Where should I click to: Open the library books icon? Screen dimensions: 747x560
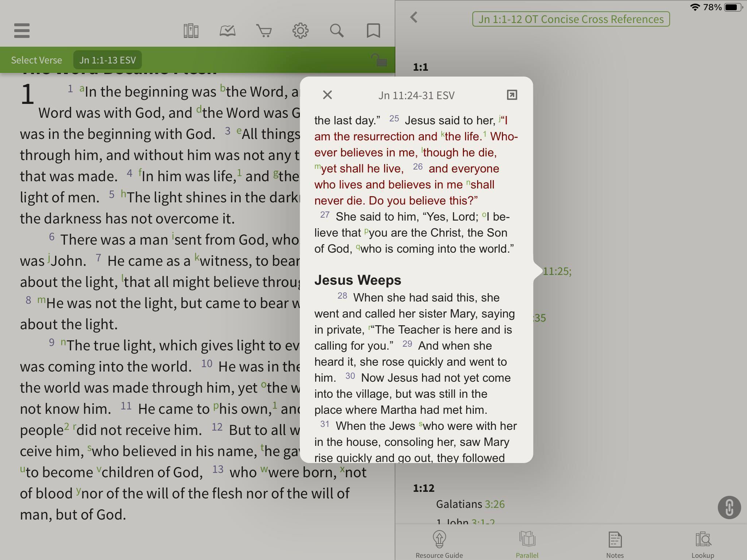(x=191, y=31)
